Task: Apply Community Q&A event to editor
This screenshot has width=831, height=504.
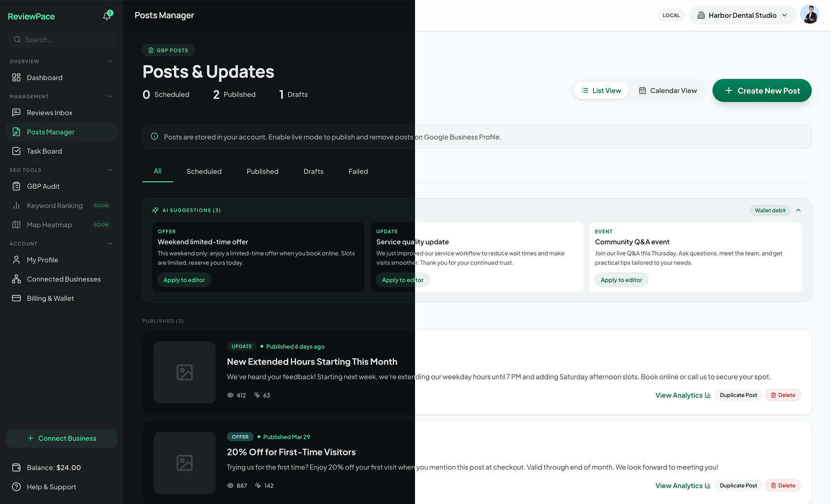Action: pyautogui.click(x=621, y=280)
